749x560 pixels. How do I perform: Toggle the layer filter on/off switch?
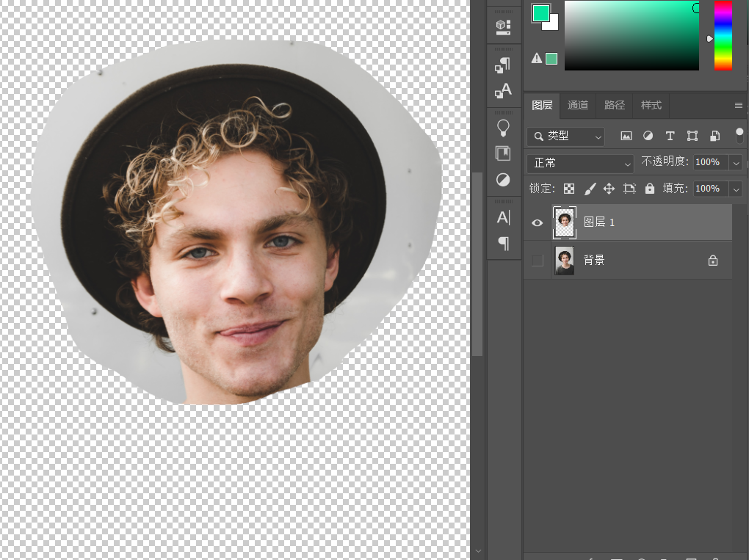739,134
